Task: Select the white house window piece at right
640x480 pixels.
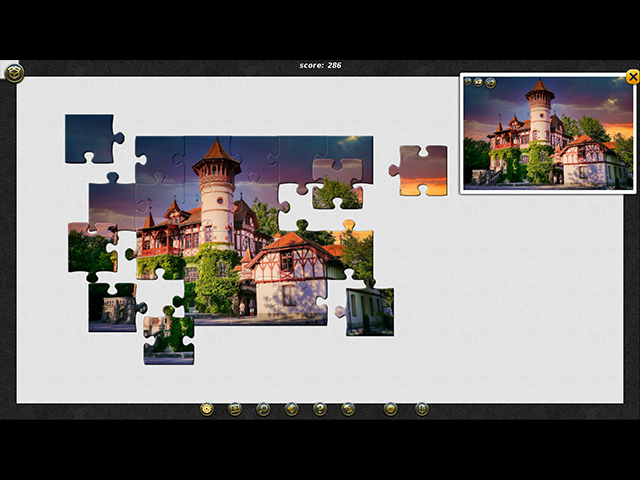Action: pos(368,310)
